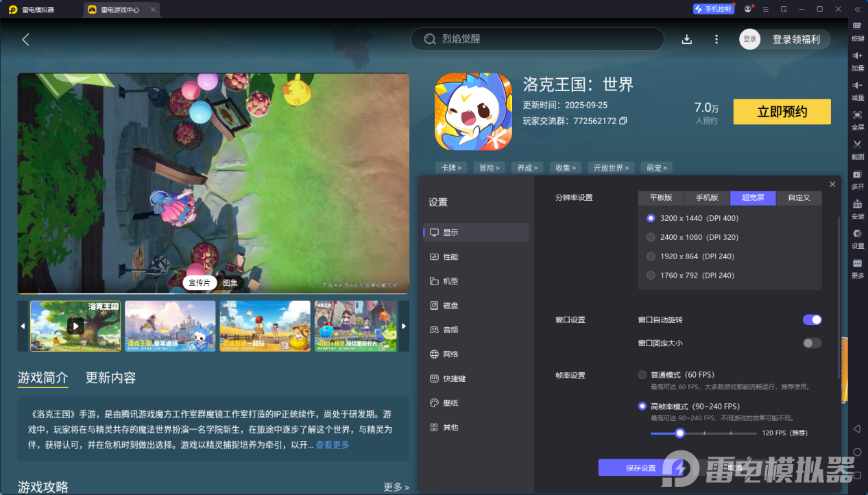This screenshot has height=495, width=868.
Task: Show previous thumbnails with left arrow
Action: pos(23,326)
